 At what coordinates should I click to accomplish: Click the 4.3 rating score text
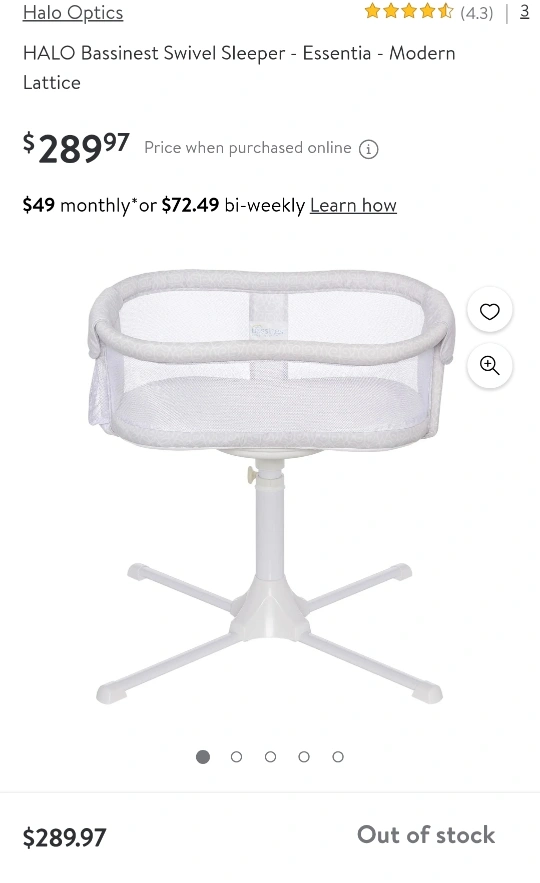(x=476, y=12)
